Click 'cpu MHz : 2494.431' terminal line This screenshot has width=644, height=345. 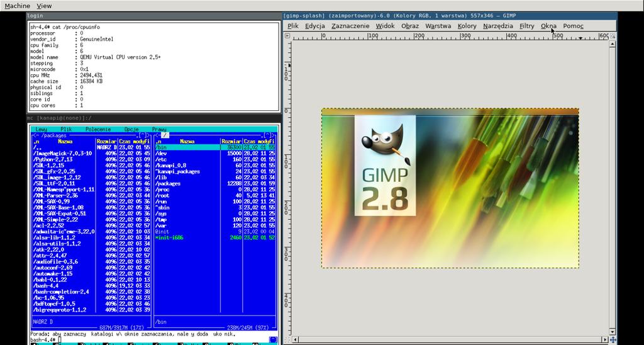(66, 76)
